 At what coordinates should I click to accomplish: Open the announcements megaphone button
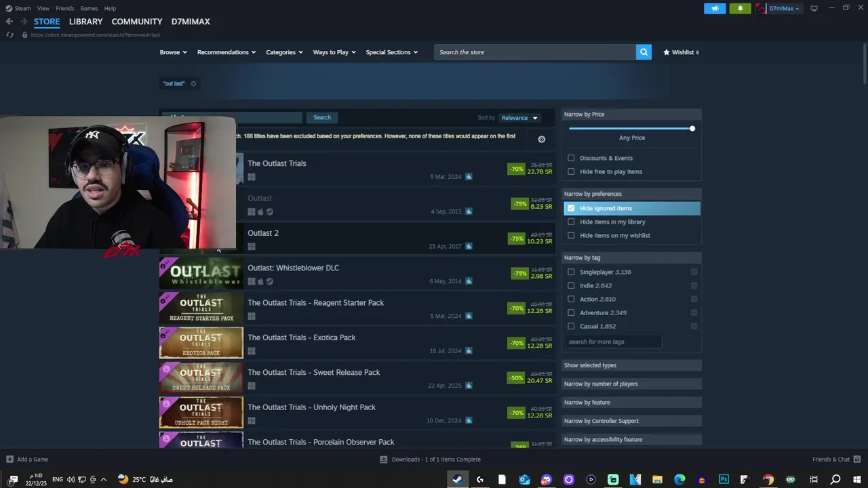tap(715, 8)
